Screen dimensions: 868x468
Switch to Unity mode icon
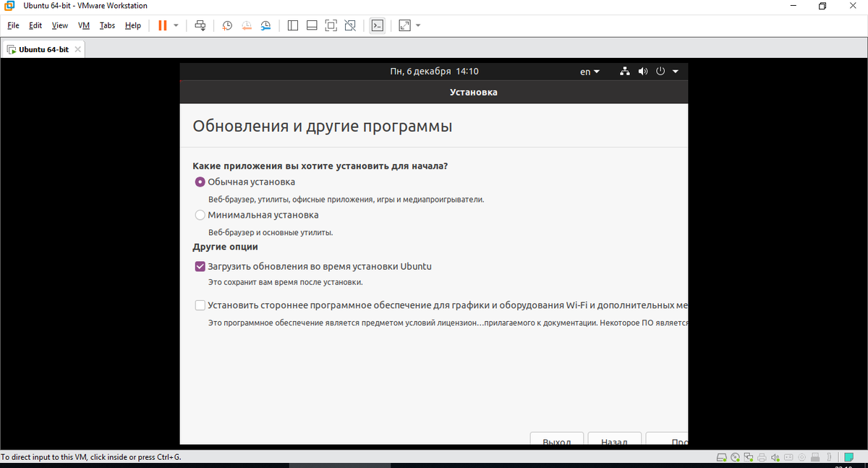click(350, 25)
